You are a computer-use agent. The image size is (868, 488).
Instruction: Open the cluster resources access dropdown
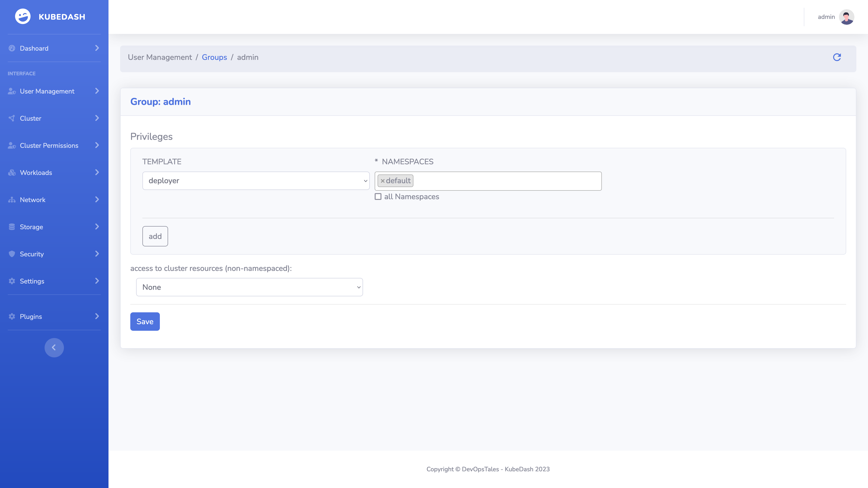pos(249,287)
